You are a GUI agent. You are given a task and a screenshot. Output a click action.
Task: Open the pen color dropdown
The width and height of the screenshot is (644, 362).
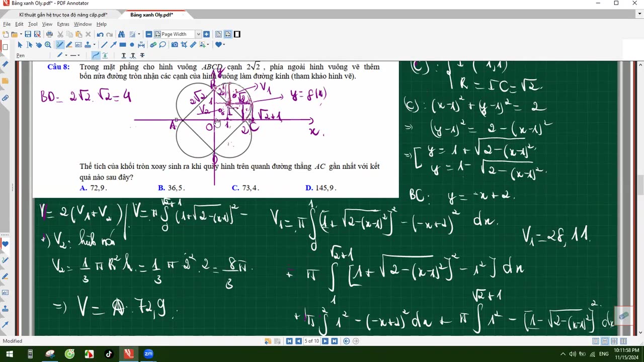tap(66, 55)
